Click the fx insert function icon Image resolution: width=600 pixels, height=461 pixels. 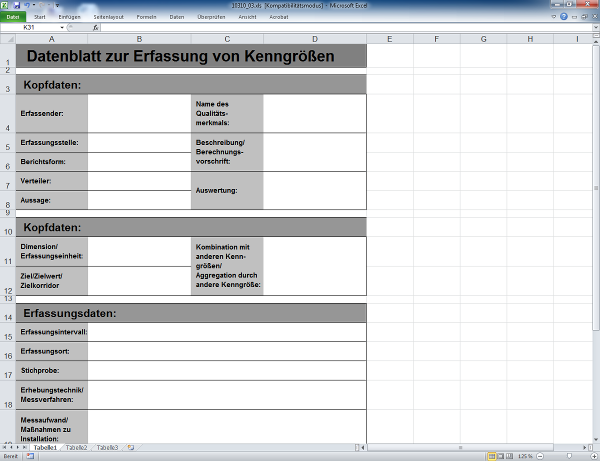point(95,28)
